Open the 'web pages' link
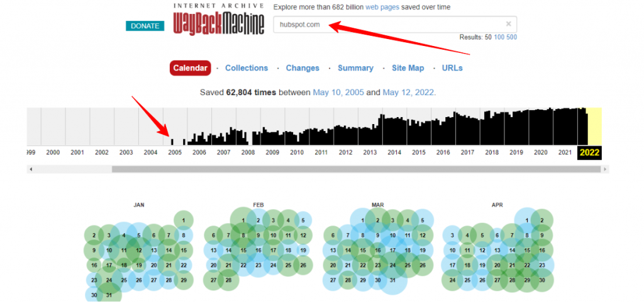 (382, 7)
